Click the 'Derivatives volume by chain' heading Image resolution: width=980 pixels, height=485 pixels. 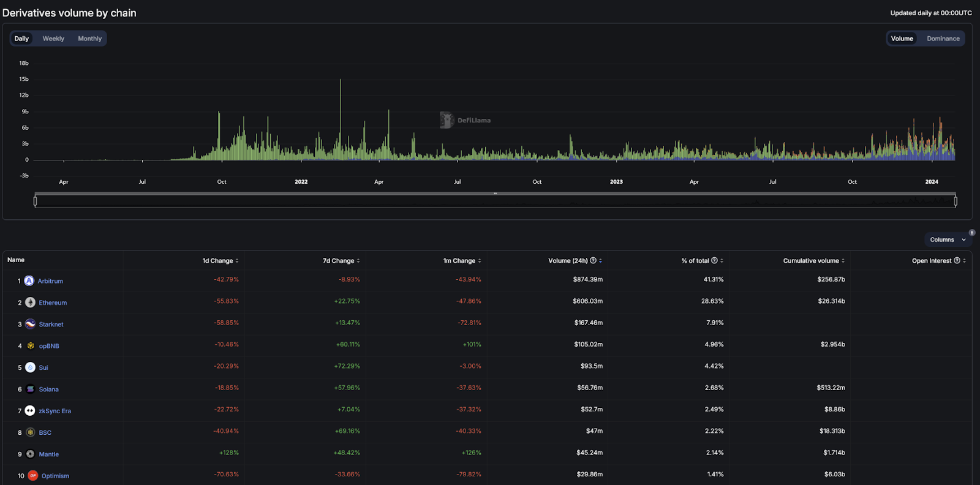tap(69, 13)
